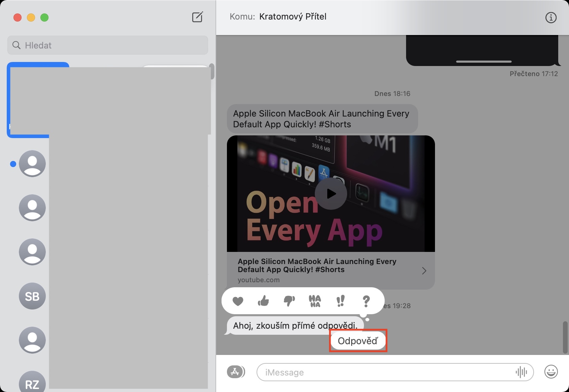The height and width of the screenshot is (392, 569).
Task: Open the youtube.com link preview
Action: coord(331,270)
